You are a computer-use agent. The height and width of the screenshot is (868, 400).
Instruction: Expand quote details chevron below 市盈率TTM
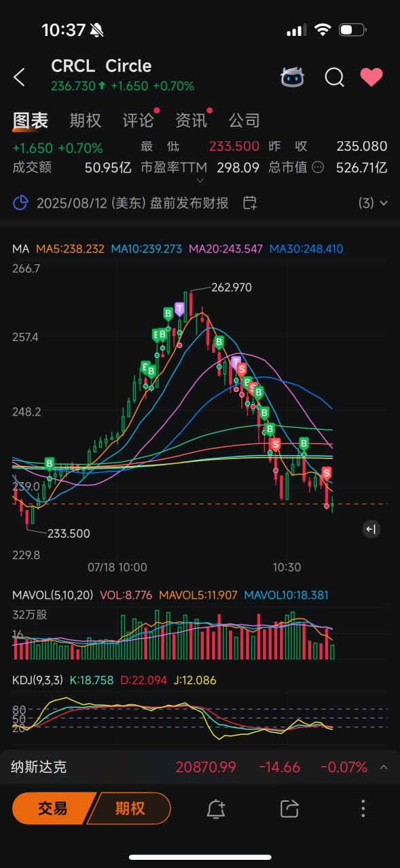200,181
